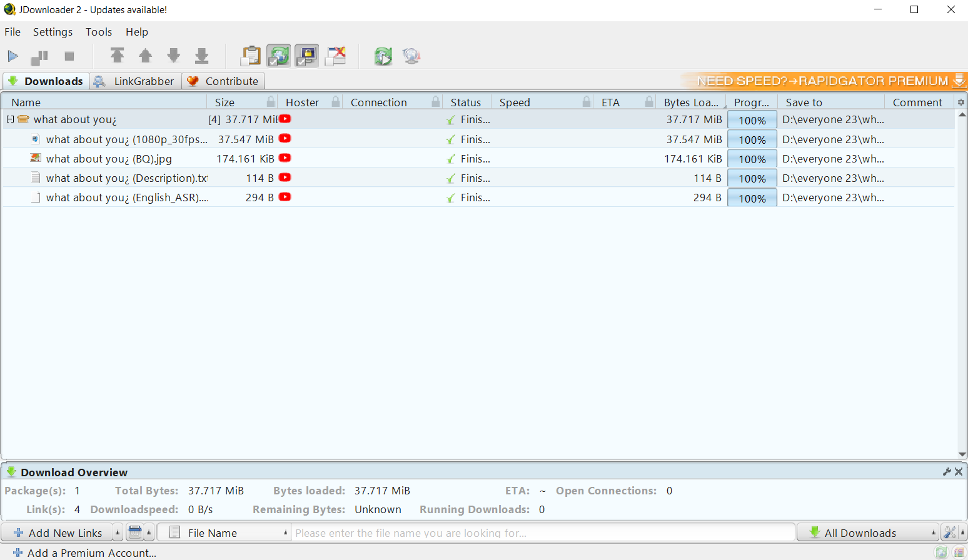This screenshot has width=968, height=560.
Task: Select the 1080p_30fps video file row
Action: (478, 139)
